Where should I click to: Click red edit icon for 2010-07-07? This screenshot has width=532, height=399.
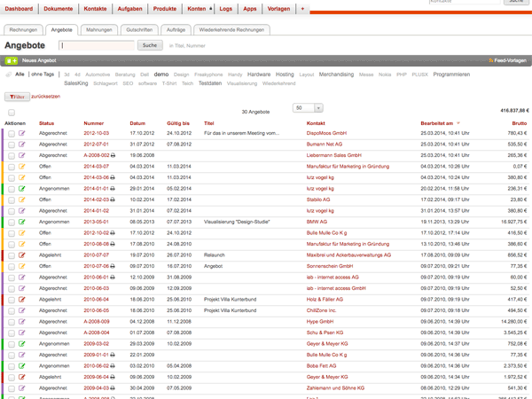(21, 255)
